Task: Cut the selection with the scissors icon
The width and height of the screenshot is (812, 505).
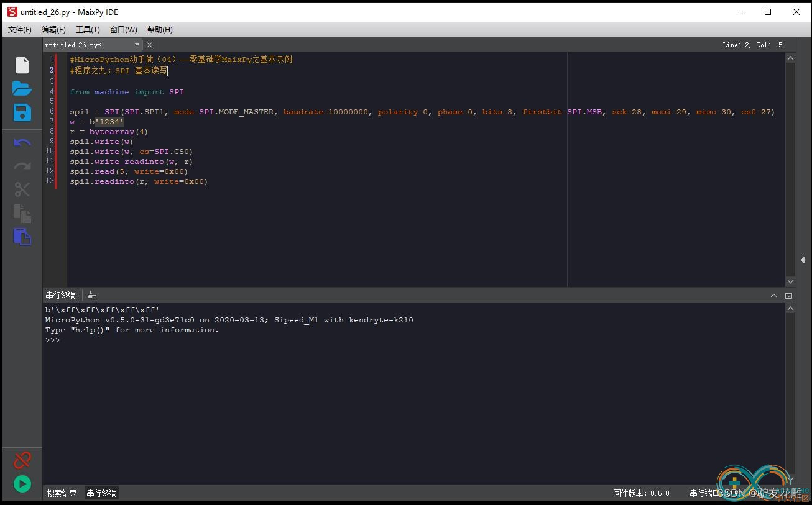Action: (22, 189)
